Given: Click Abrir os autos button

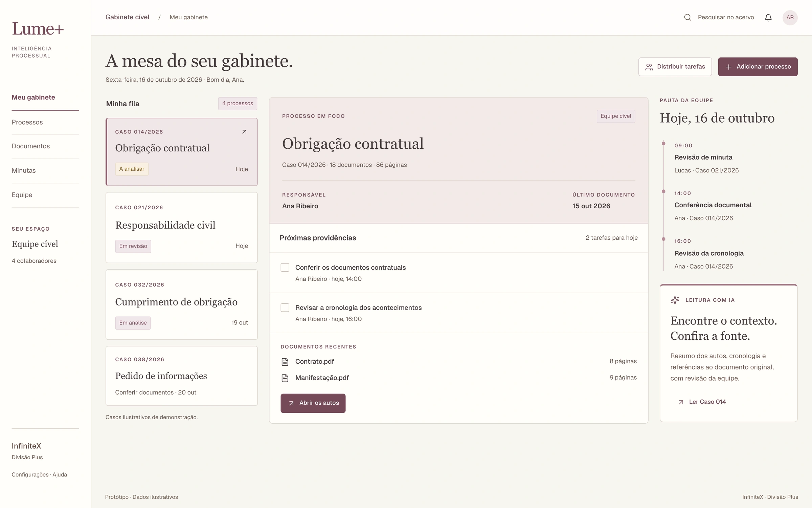Looking at the screenshot, I should coord(313,403).
